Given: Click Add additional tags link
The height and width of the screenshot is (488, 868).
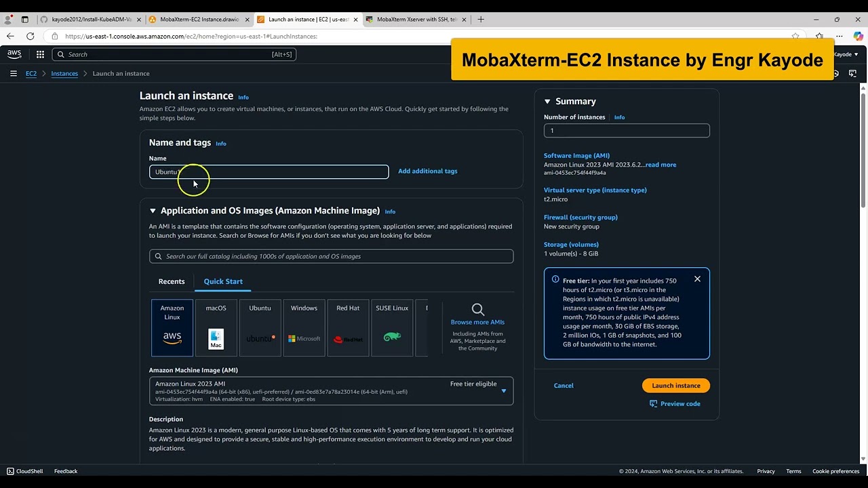Looking at the screenshot, I should coord(428,171).
